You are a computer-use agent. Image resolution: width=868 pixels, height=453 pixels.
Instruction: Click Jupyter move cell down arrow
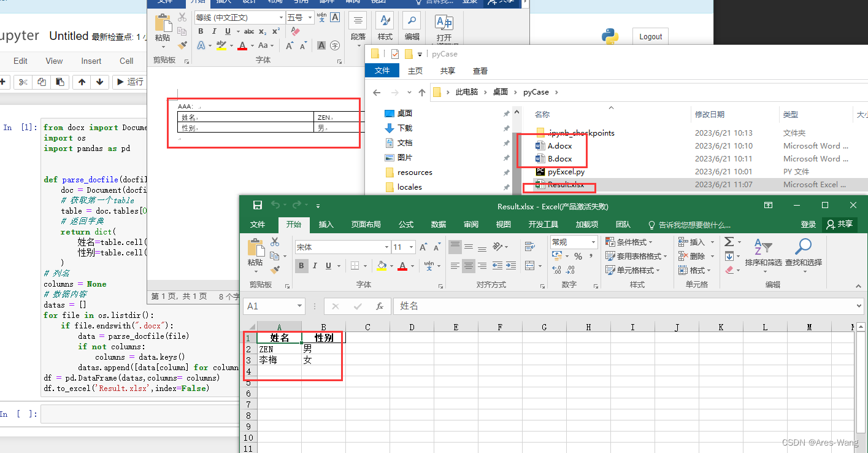click(100, 82)
